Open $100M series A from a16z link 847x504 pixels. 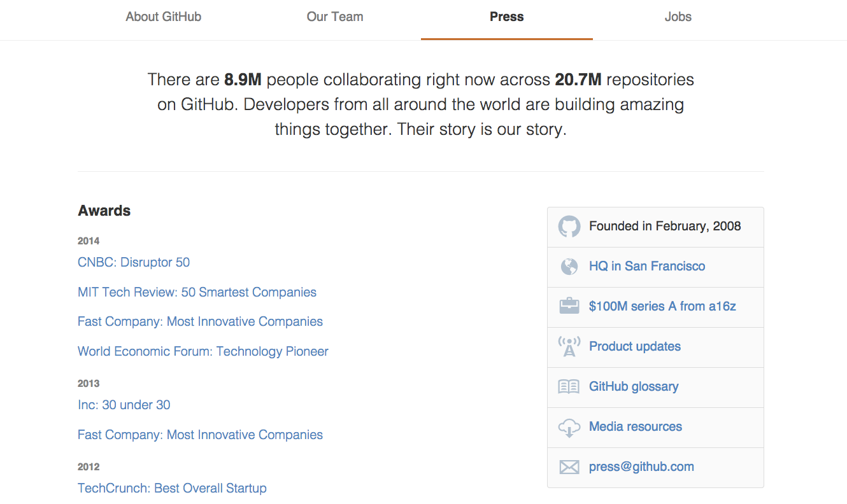[x=662, y=306]
